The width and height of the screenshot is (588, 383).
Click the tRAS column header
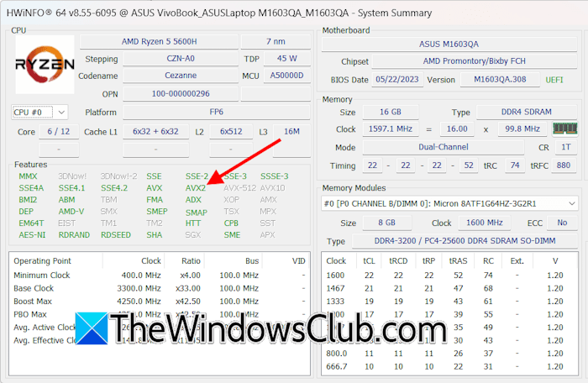458,260
